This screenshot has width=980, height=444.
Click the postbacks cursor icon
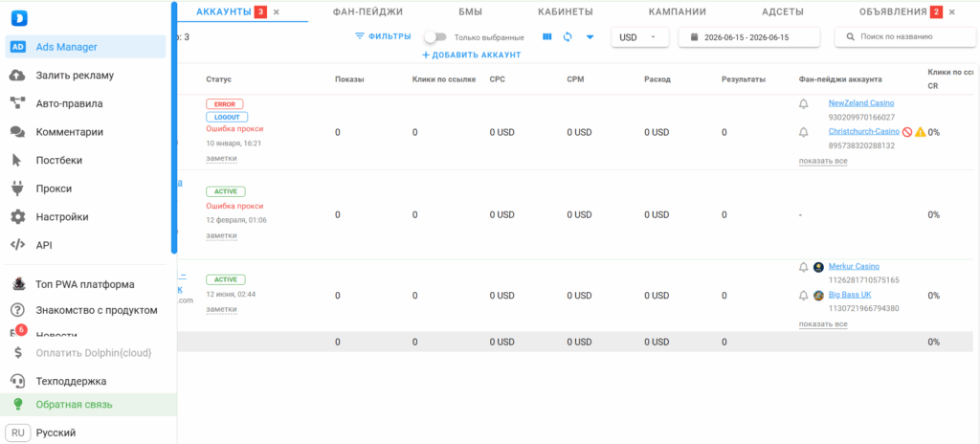(x=17, y=160)
